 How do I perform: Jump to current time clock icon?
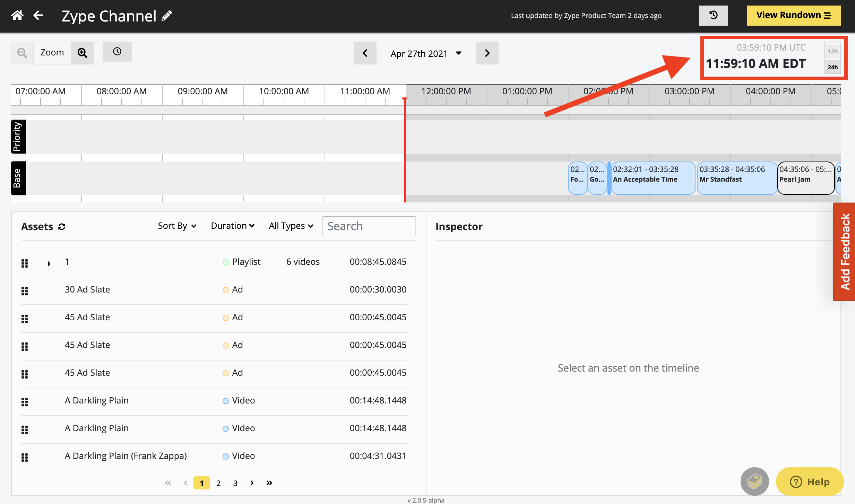117,52
